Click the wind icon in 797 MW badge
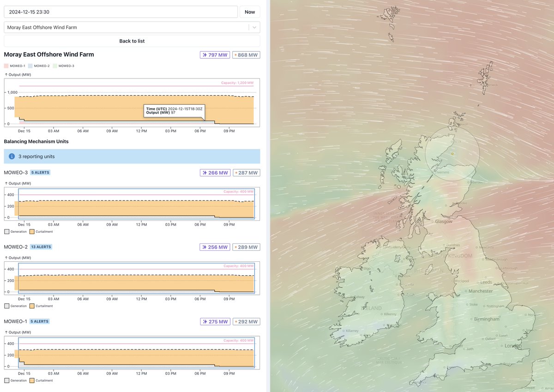This screenshot has height=392, width=554. pos(205,55)
